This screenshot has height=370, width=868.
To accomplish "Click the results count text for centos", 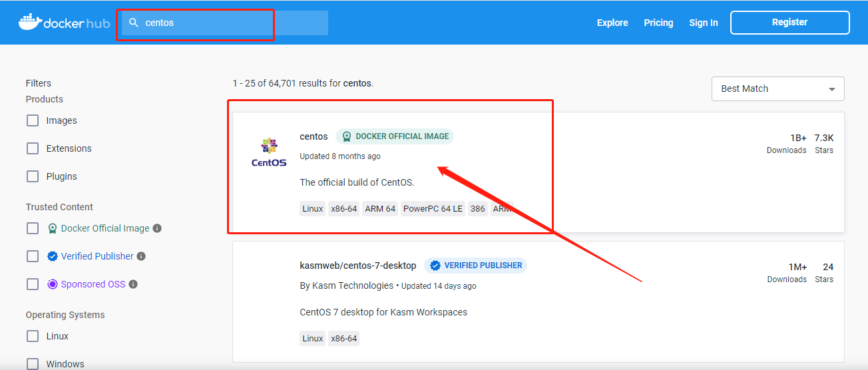I will tap(303, 83).
